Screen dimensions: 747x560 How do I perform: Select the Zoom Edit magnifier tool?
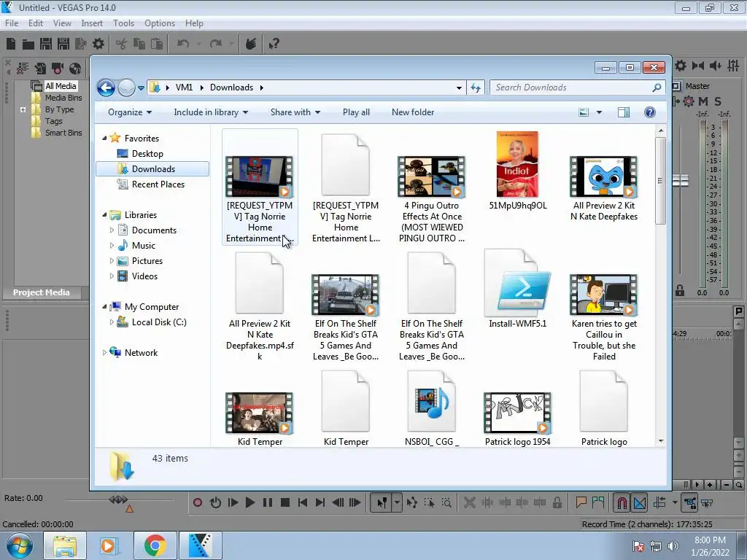click(446, 502)
